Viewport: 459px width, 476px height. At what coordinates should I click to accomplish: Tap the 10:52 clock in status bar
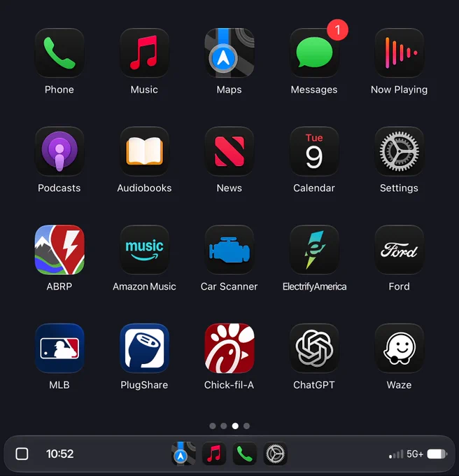click(59, 454)
